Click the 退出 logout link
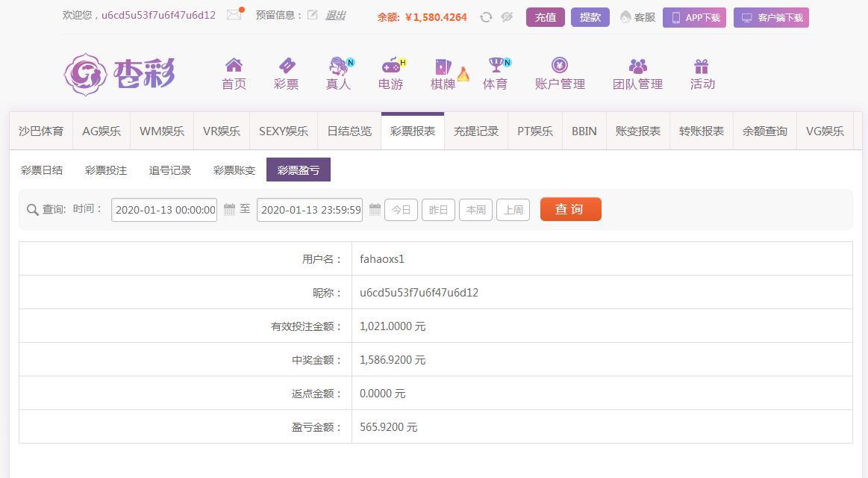Screen dimensions: 868x478 click(335, 15)
